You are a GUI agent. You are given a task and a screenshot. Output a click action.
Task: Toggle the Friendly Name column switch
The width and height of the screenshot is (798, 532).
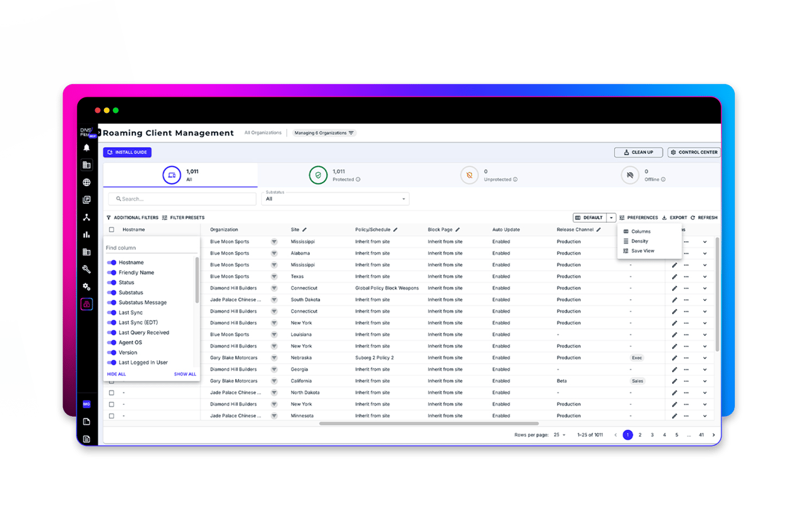tap(112, 273)
